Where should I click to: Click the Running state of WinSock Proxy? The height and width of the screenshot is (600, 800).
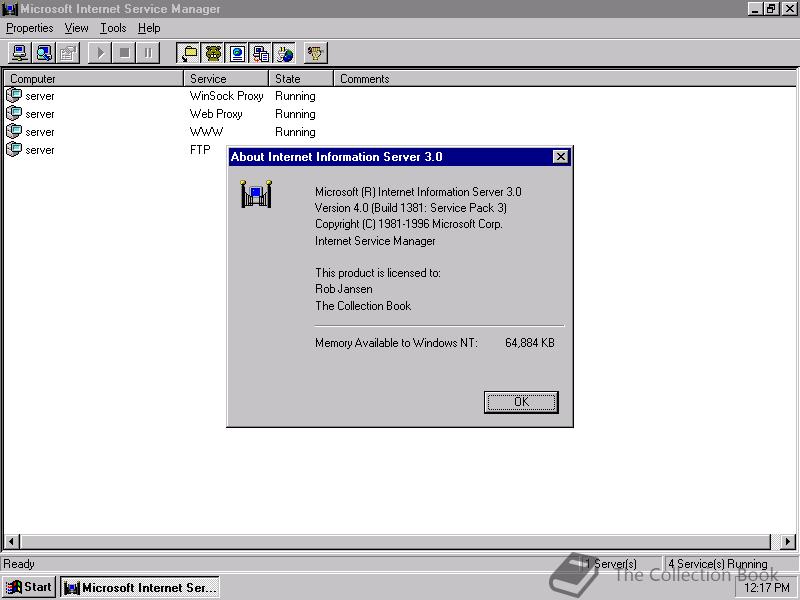click(x=295, y=96)
